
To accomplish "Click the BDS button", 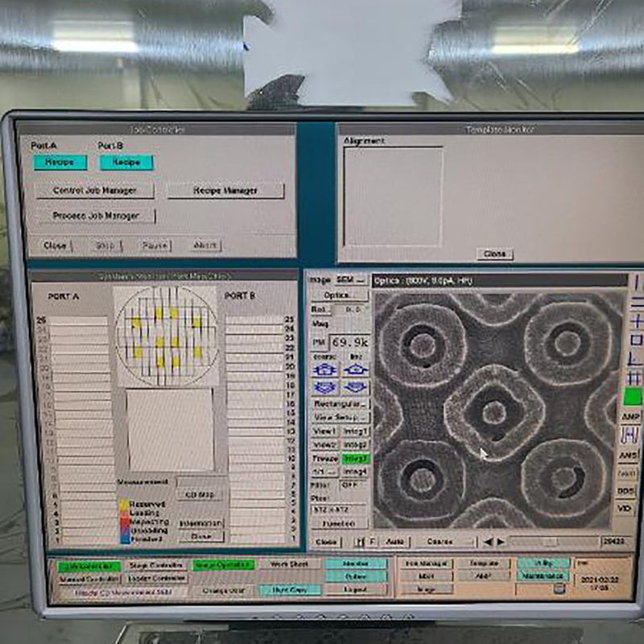I will (x=626, y=491).
